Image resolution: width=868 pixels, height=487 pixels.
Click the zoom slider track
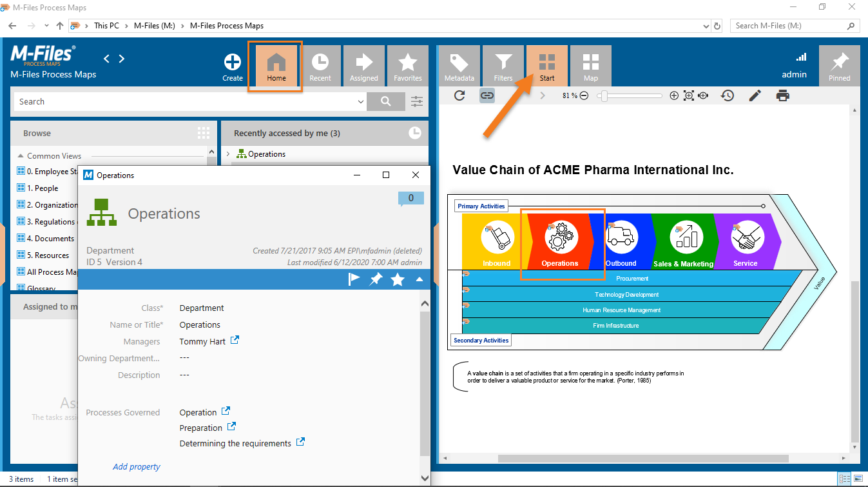coord(630,95)
